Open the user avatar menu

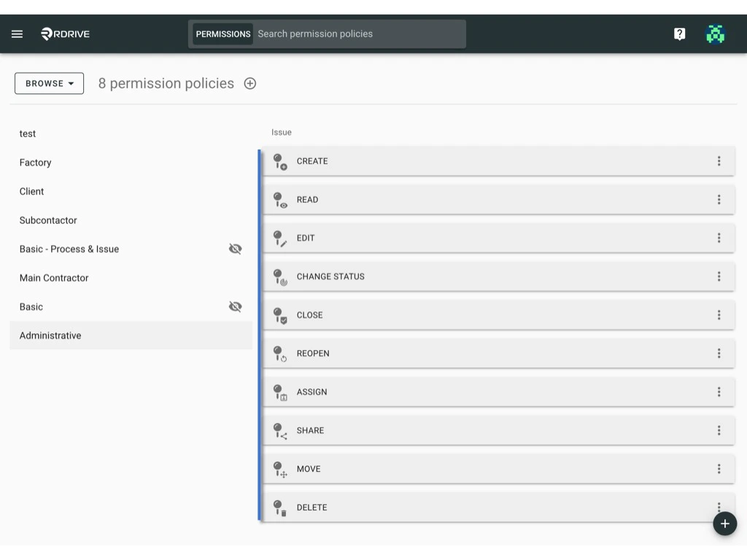coord(715,34)
